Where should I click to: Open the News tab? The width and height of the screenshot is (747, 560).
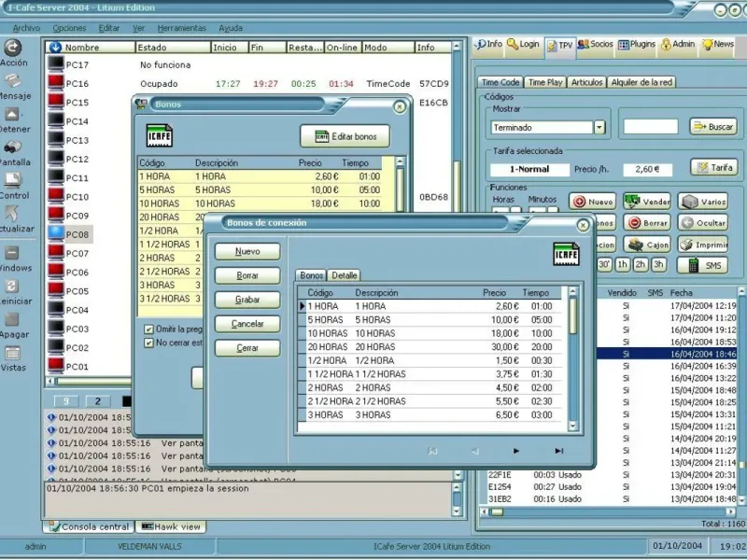718,45
